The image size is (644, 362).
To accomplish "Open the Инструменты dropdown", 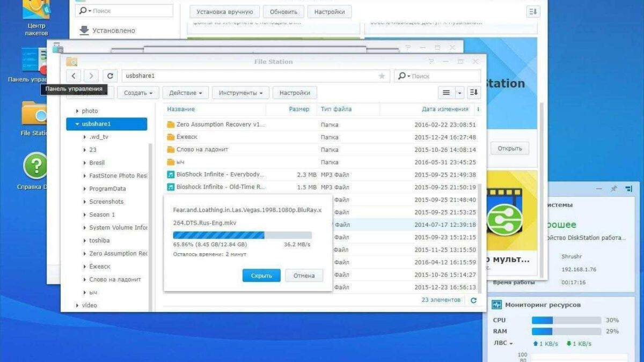I will tap(240, 93).
